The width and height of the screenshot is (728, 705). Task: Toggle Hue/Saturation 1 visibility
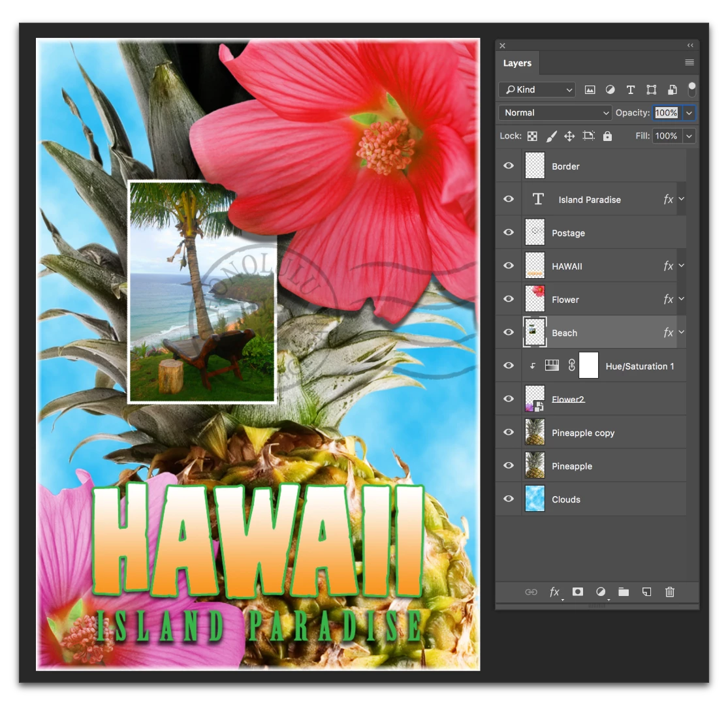point(509,366)
